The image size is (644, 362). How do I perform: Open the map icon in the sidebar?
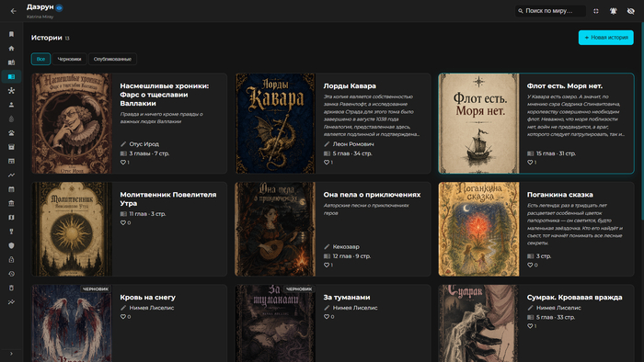[x=11, y=217]
